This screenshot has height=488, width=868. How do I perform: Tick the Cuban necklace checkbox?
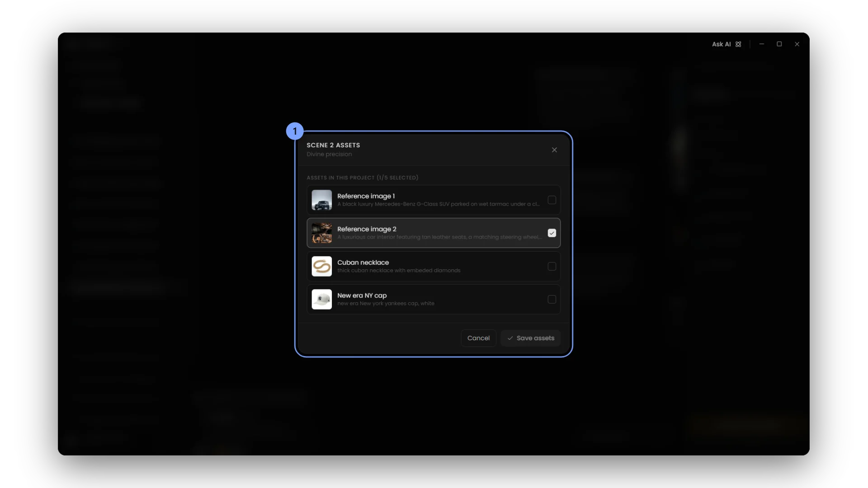pyautogui.click(x=552, y=267)
